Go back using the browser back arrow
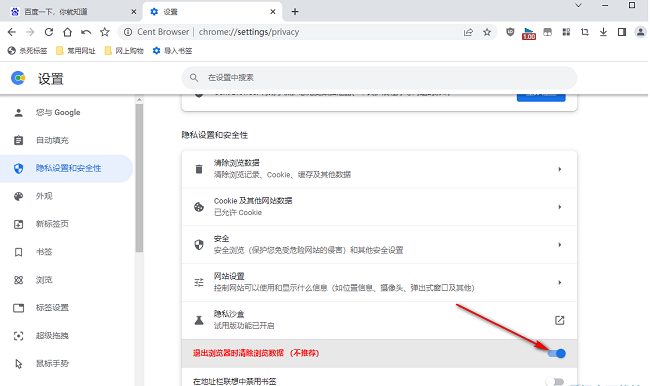 (12, 32)
